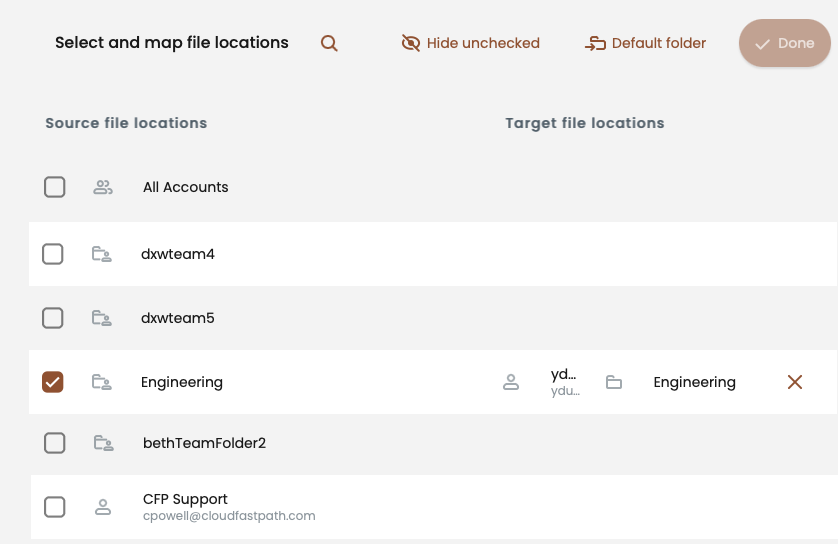Viewport: 838px width, 544px height.
Task: Click the truncated target account name yd...
Action: pyautogui.click(x=563, y=374)
